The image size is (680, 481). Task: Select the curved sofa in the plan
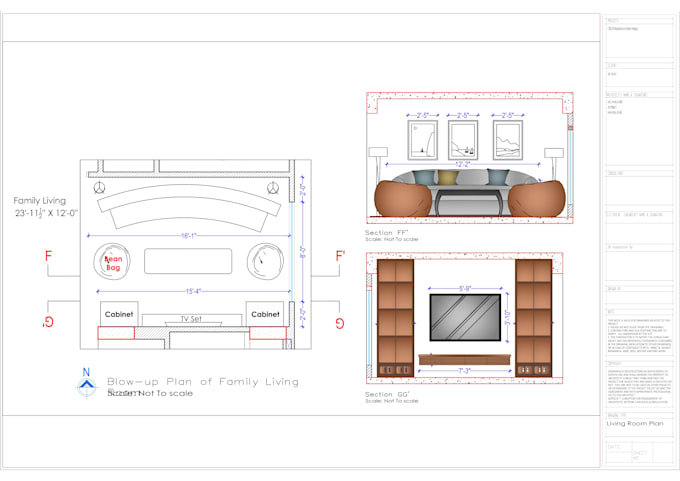[189, 207]
